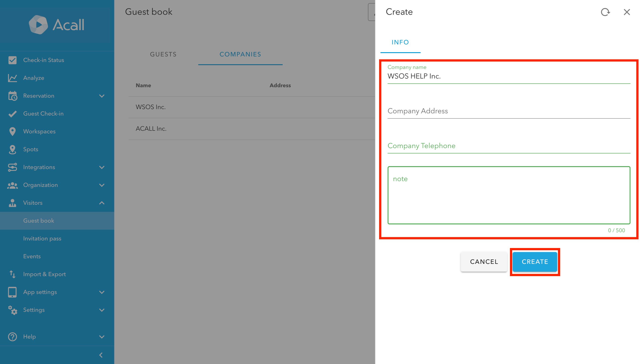This screenshot has height=364, width=643.
Task: Expand the Reservation menu chevron
Action: 102,96
